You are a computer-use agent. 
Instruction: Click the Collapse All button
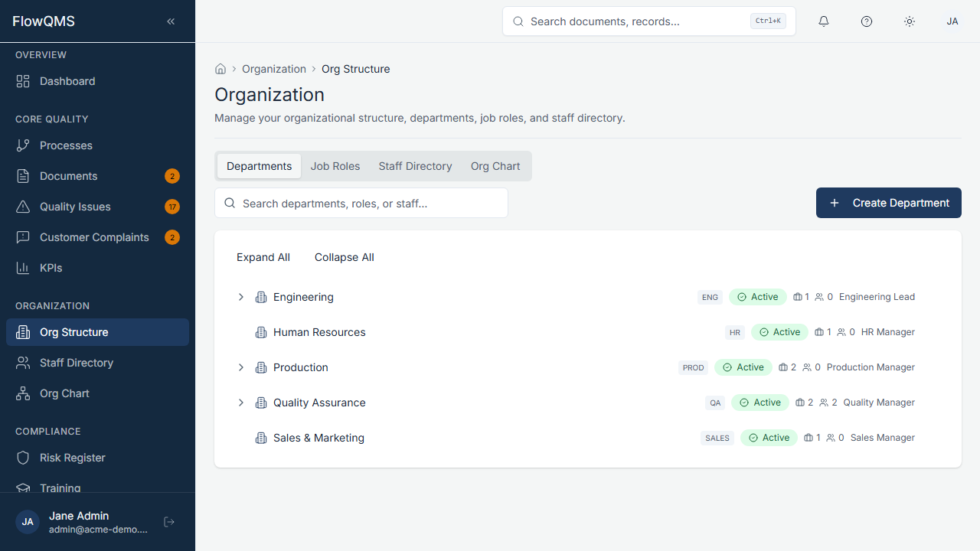coord(345,257)
